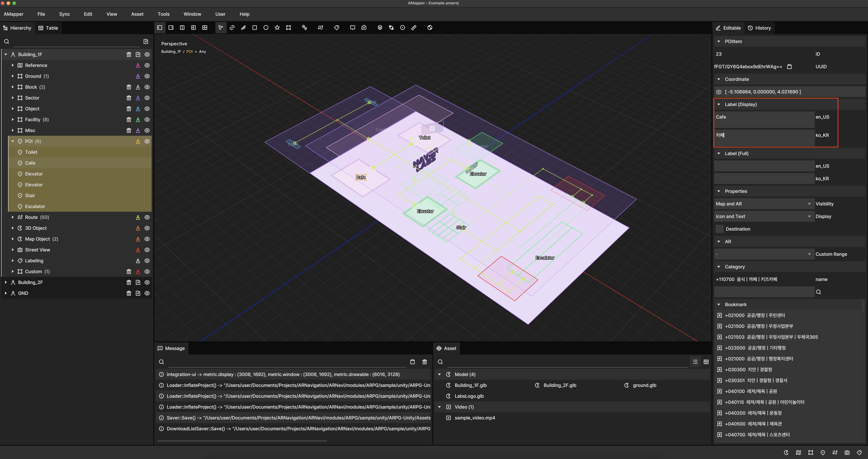Pick the circle shape tool
868x459 pixels.
coord(266,28)
